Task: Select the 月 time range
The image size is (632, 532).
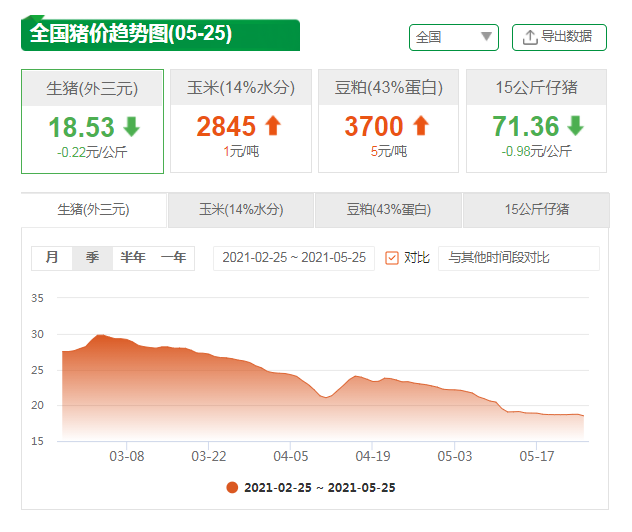Action: (52, 258)
